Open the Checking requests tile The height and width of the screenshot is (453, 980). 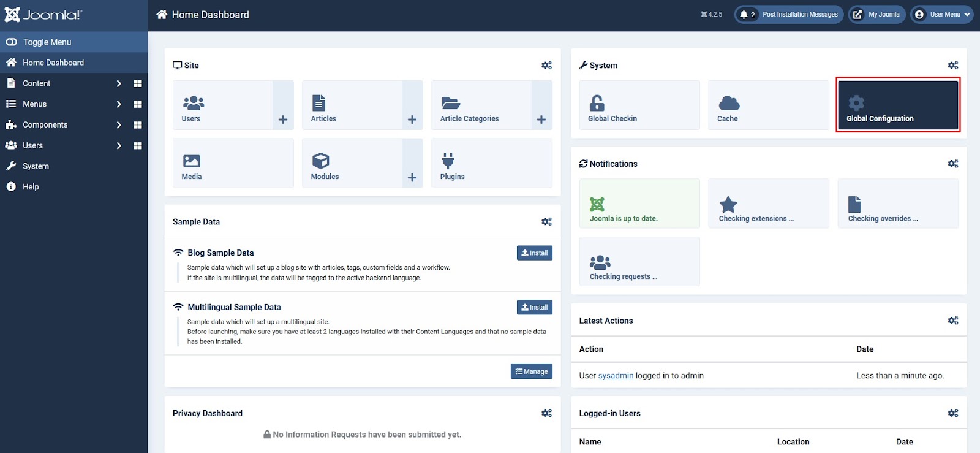tap(639, 262)
